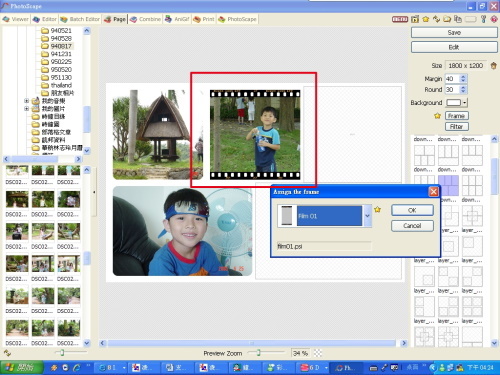
Task: Select the headband boy photo on page
Action: click(182, 231)
